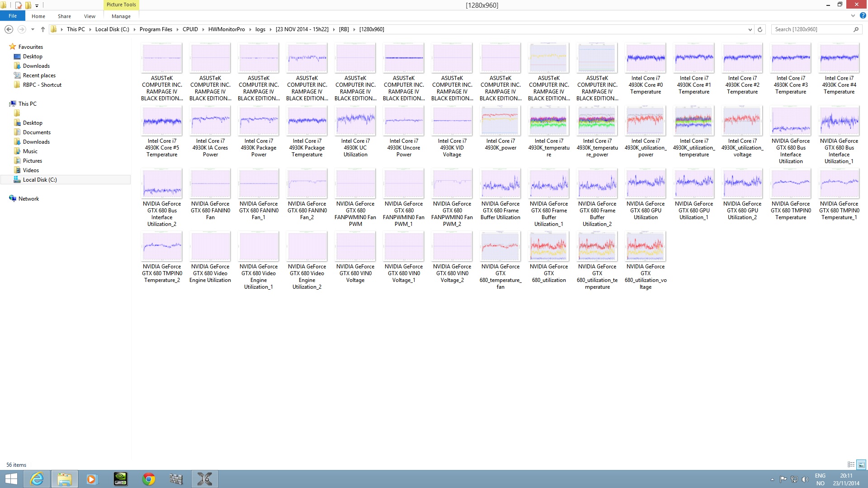Select Network in the navigation pane

tap(28, 199)
